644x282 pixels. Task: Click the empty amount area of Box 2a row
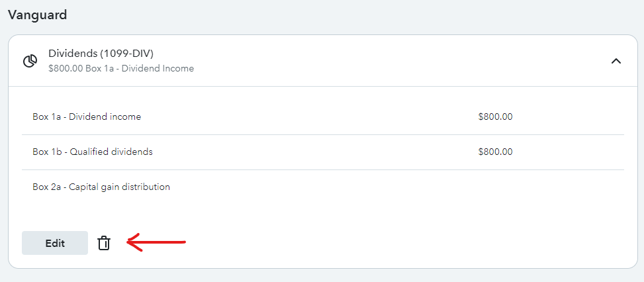(495, 187)
